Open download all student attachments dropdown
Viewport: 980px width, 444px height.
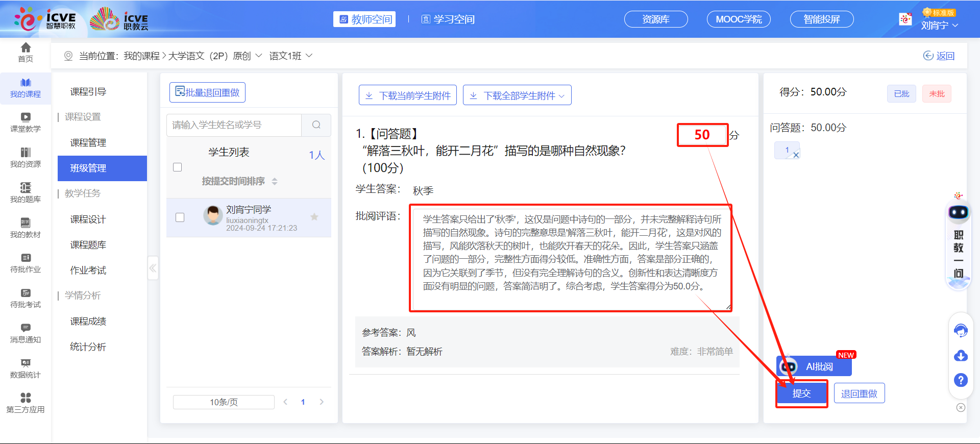point(517,95)
